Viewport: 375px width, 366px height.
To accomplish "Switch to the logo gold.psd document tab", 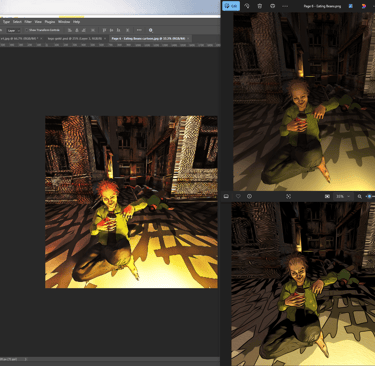I will (76, 39).
